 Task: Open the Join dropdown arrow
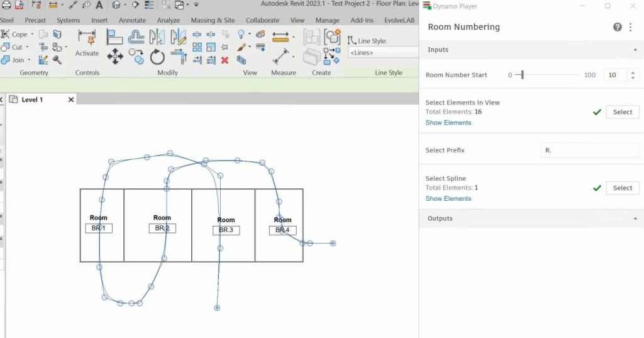pyautogui.click(x=29, y=60)
